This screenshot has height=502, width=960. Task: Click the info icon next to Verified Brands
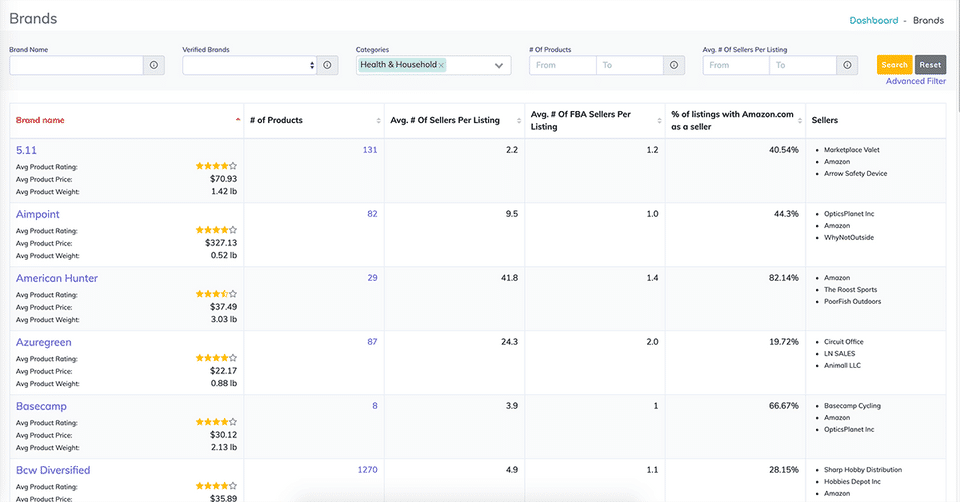click(x=328, y=65)
